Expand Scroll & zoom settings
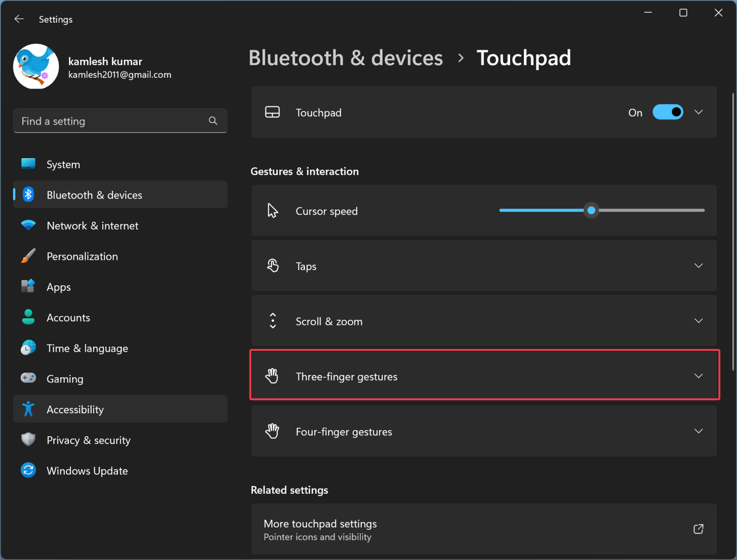This screenshot has height=560, width=737. (698, 321)
